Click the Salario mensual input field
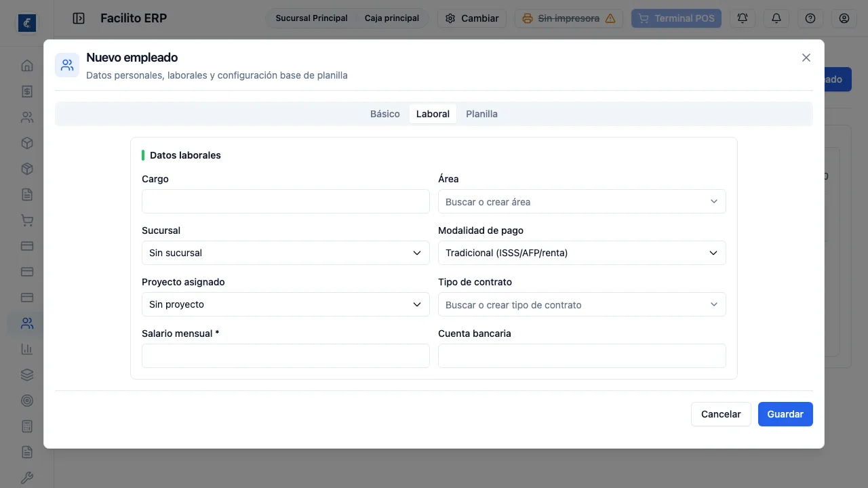 tap(285, 356)
